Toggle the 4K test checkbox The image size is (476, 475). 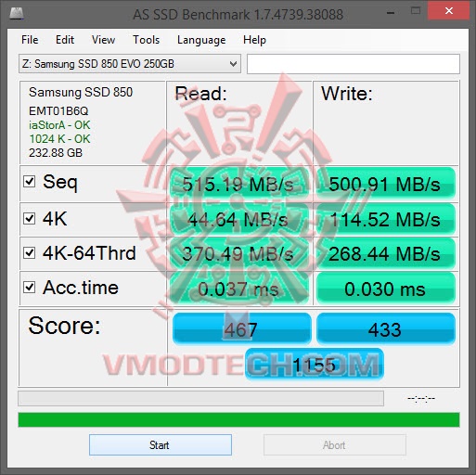[x=30, y=218]
